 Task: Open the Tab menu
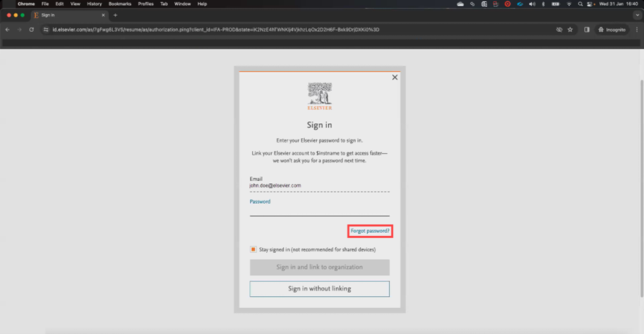coord(164,3)
